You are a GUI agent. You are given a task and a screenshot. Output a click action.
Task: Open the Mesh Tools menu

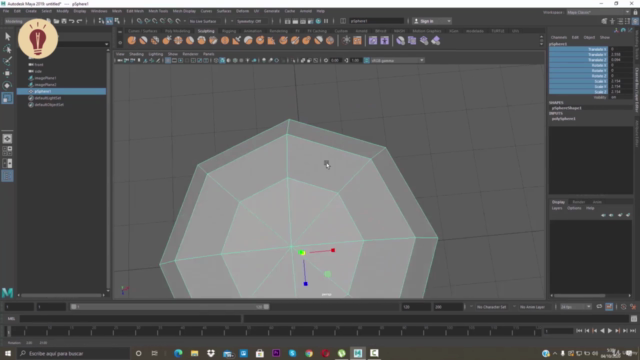pyautogui.click(x=158, y=11)
